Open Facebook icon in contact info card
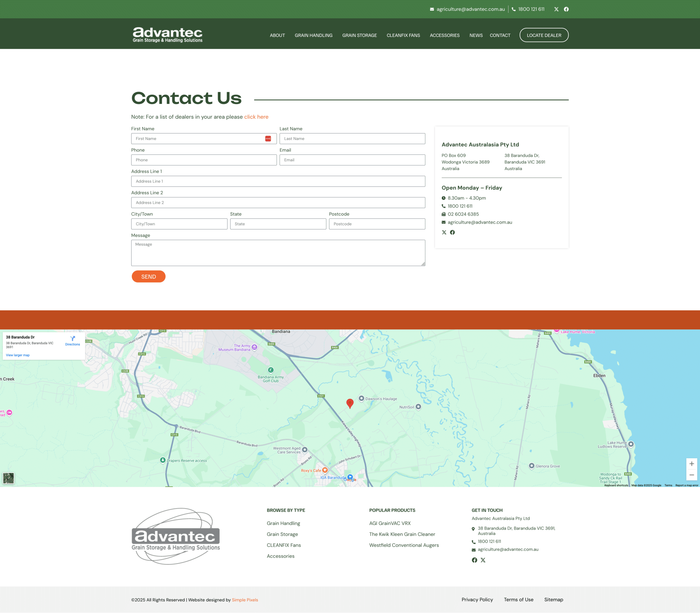This screenshot has width=700, height=613. 452,232
